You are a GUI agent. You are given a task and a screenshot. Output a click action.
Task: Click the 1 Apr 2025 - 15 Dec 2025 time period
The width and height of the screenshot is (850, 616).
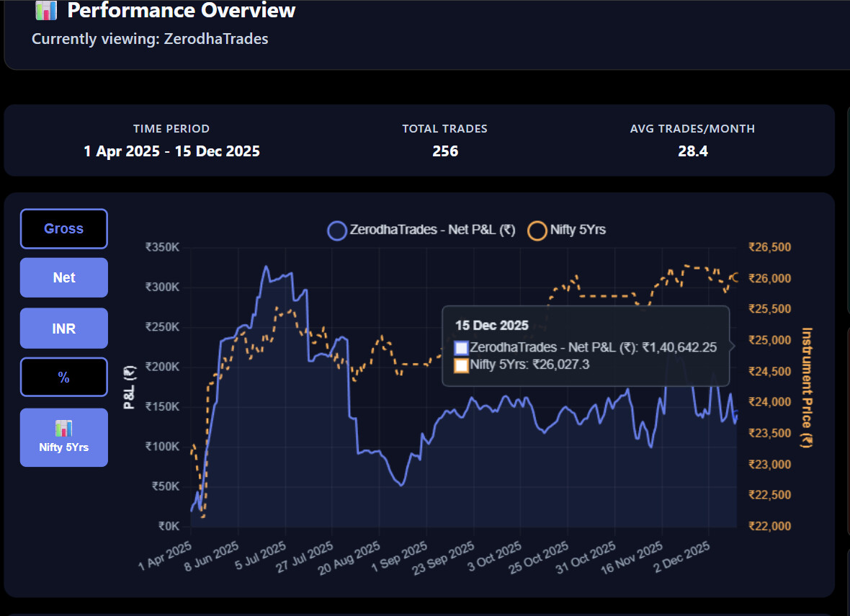171,151
